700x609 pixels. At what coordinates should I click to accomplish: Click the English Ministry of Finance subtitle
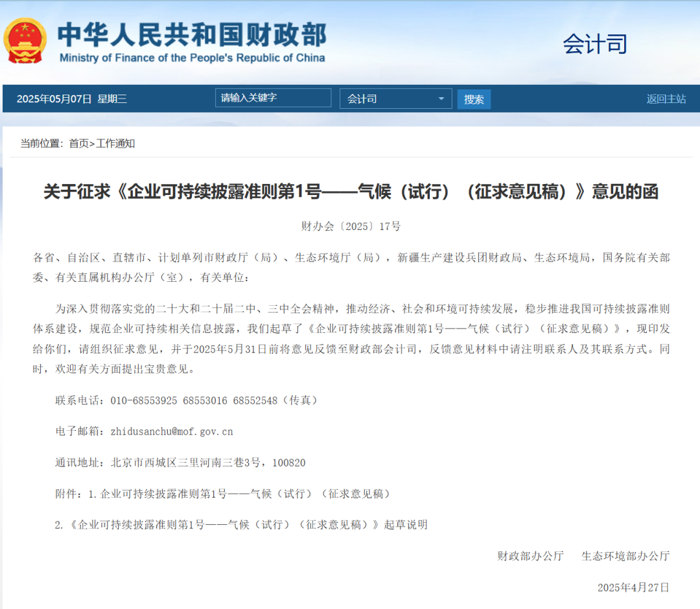tap(192, 58)
